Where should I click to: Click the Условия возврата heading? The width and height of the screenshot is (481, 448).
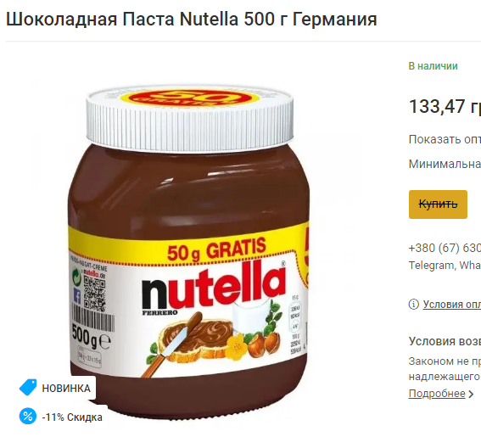pyautogui.click(x=445, y=341)
